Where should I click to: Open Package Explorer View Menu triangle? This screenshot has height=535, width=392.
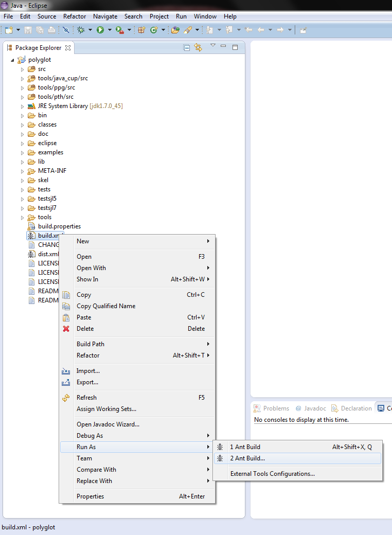pyautogui.click(x=212, y=46)
